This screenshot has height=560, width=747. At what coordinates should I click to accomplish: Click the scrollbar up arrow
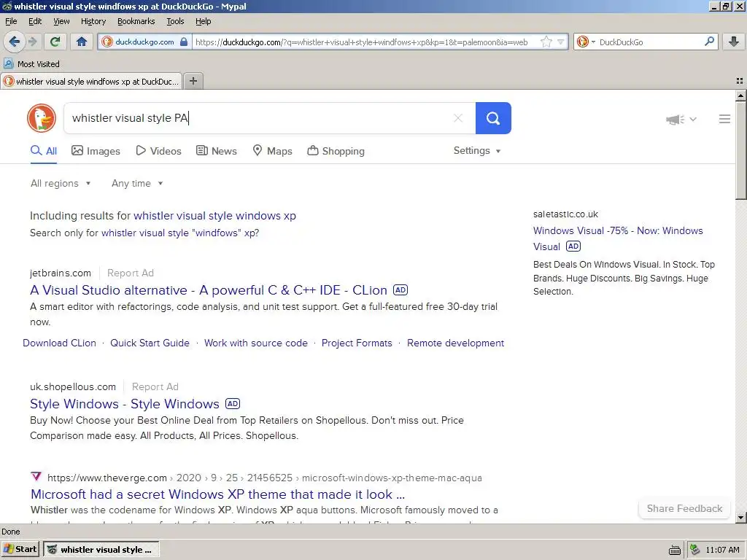click(x=741, y=96)
